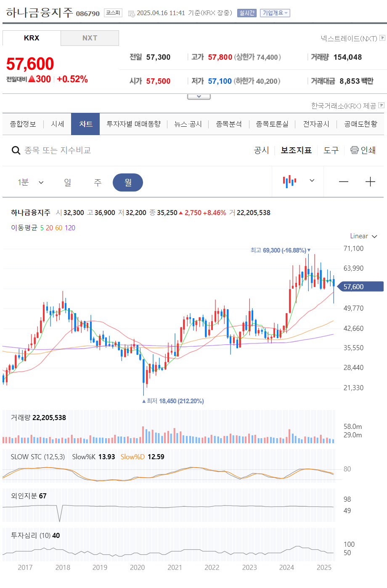387x588 pixels.
Task: Click the info icon beside 넥스트레이드(NXT)
Action: pos(382,38)
